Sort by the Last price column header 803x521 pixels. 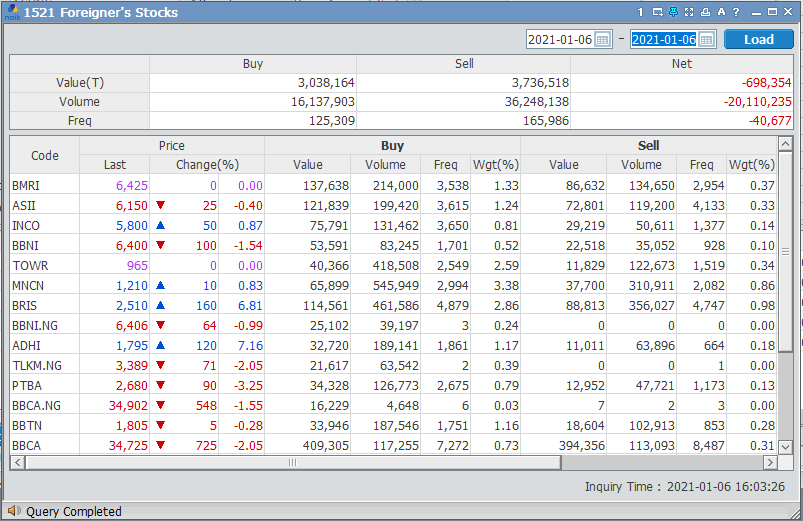coord(115,165)
